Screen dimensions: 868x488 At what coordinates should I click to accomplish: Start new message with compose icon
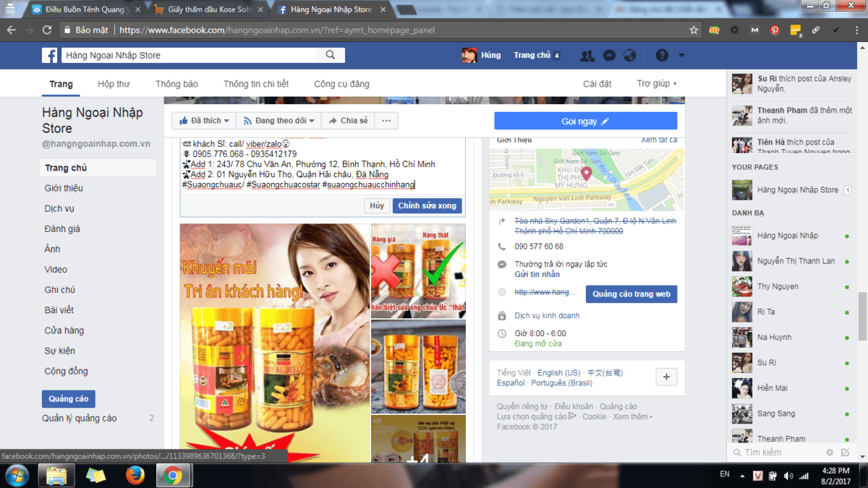(x=846, y=453)
